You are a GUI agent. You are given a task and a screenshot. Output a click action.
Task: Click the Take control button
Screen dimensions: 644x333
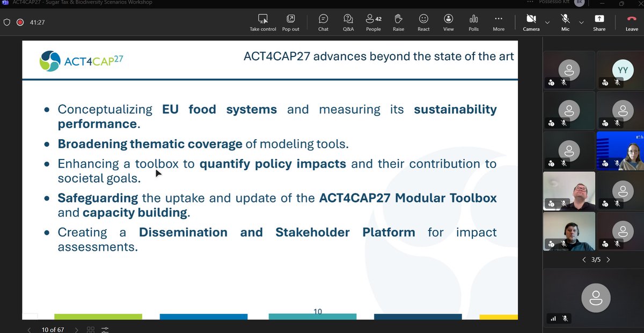coord(262,23)
